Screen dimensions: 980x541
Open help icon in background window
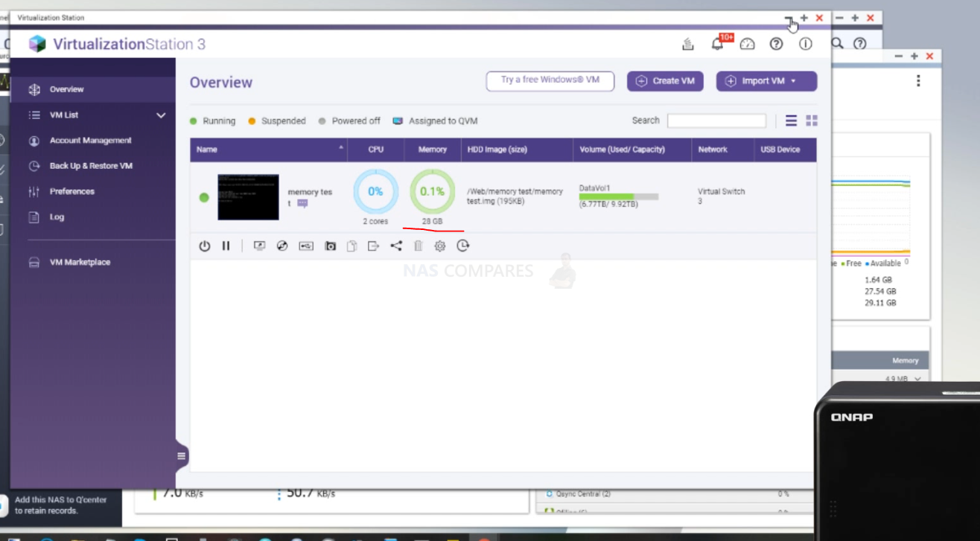(860, 44)
